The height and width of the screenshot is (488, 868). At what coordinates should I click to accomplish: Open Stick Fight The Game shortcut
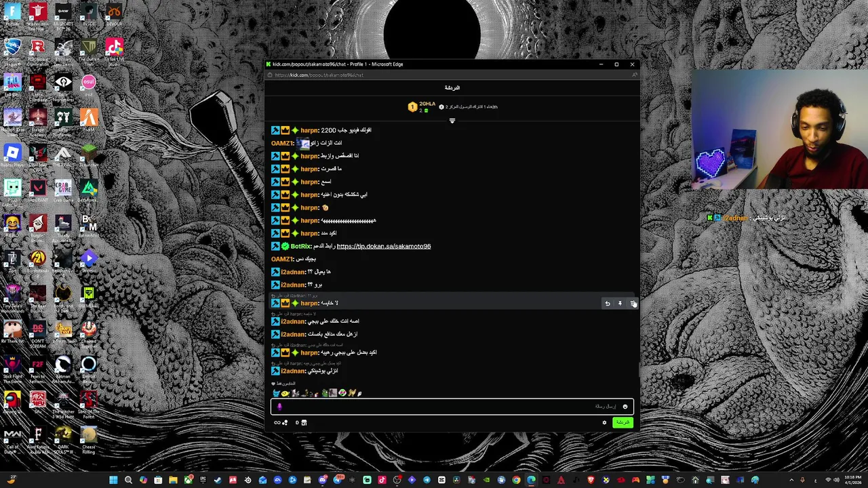[x=12, y=368]
